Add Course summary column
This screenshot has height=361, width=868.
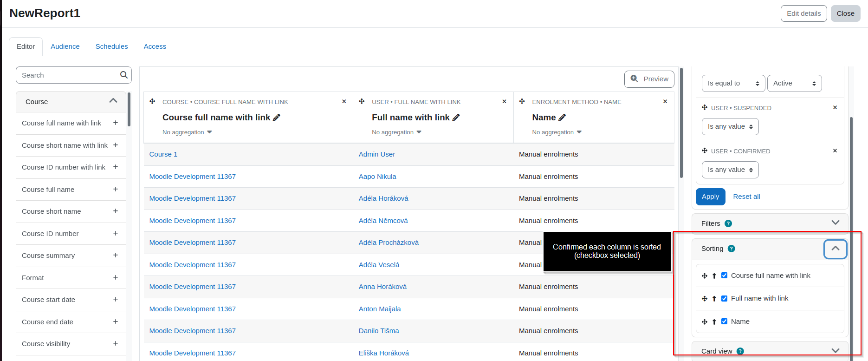click(x=116, y=255)
